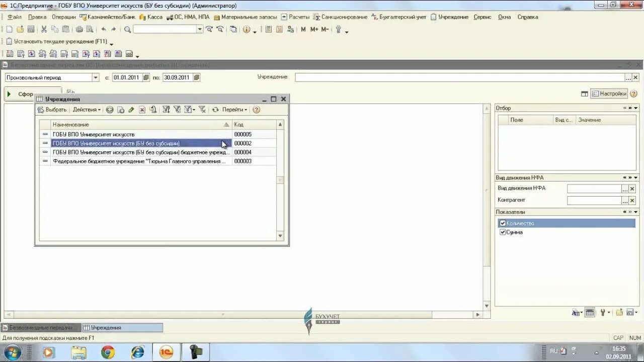Click the Учреждения list vertical scrollbar down arrow

[280, 235]
